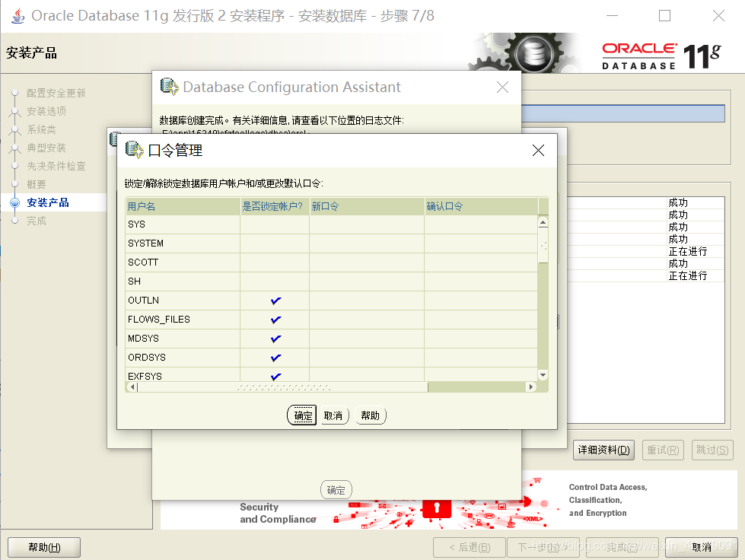Click the horizontal scroll left arrow
This screenshot has height=560, width=745.
pyautogui.click(x=132, y=387)
